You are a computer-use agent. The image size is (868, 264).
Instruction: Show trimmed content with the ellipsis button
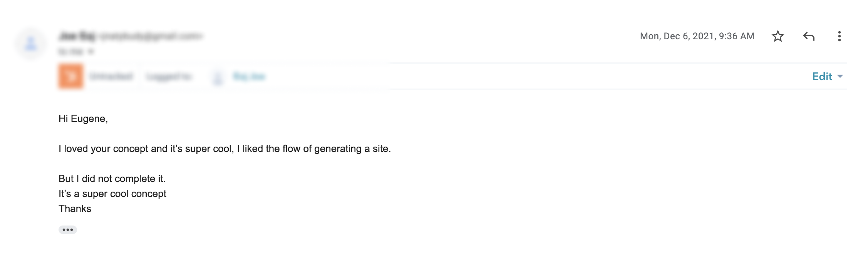pos(68,230)
